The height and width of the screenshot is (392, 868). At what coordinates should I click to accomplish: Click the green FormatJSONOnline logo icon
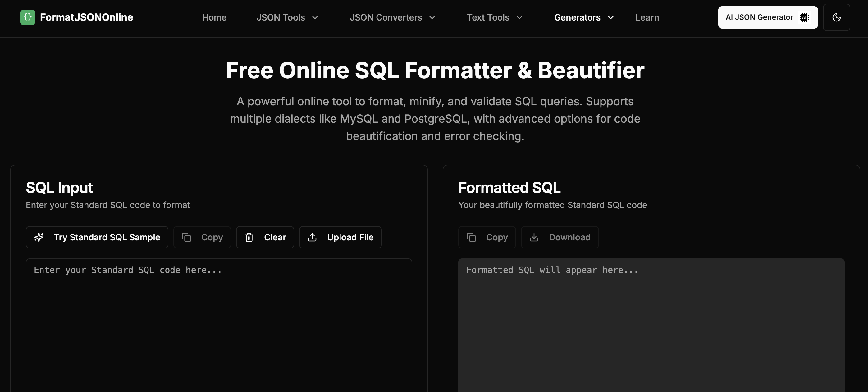28,17
